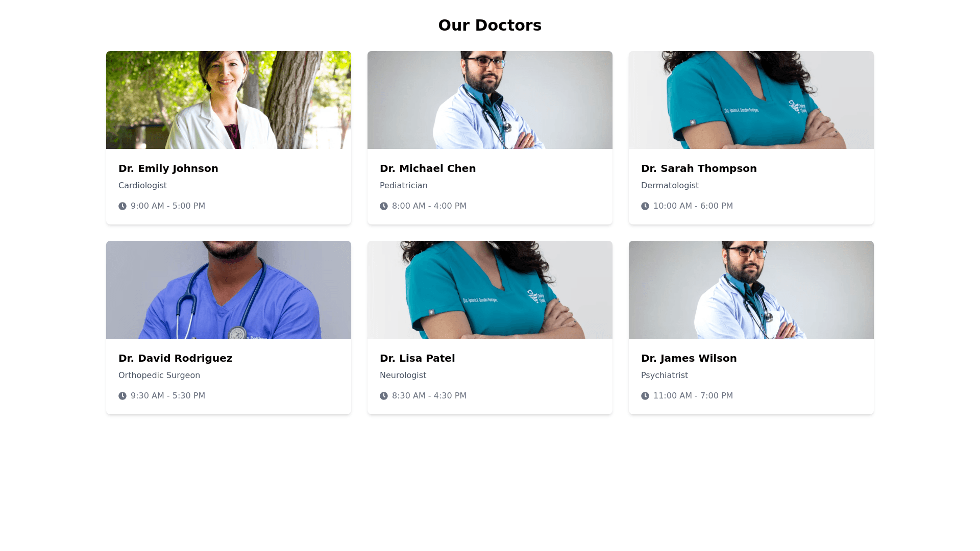The height and width of the screenshot is (551, 980).
Task: Click the Our Doctors page heading
Action: (x=490, y=25)
